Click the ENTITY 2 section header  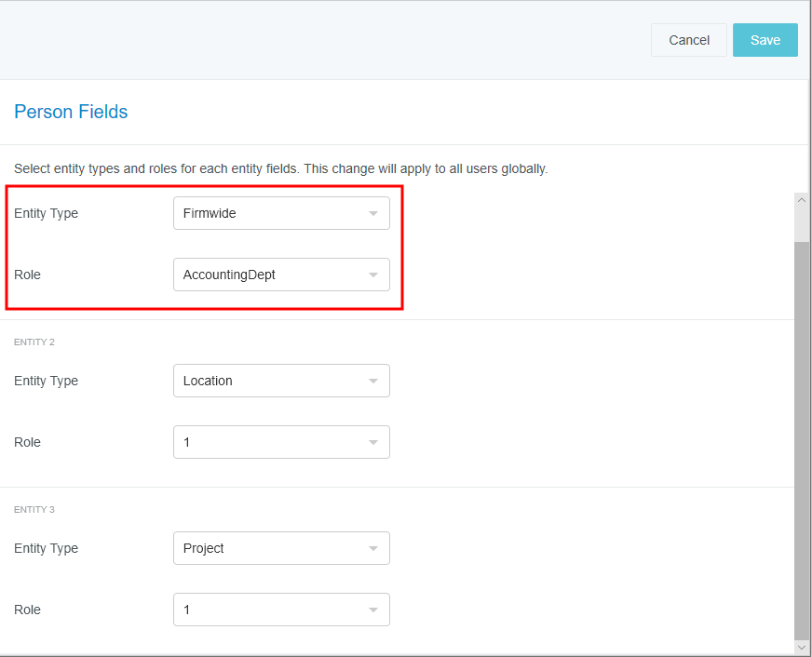pos(34,342)
